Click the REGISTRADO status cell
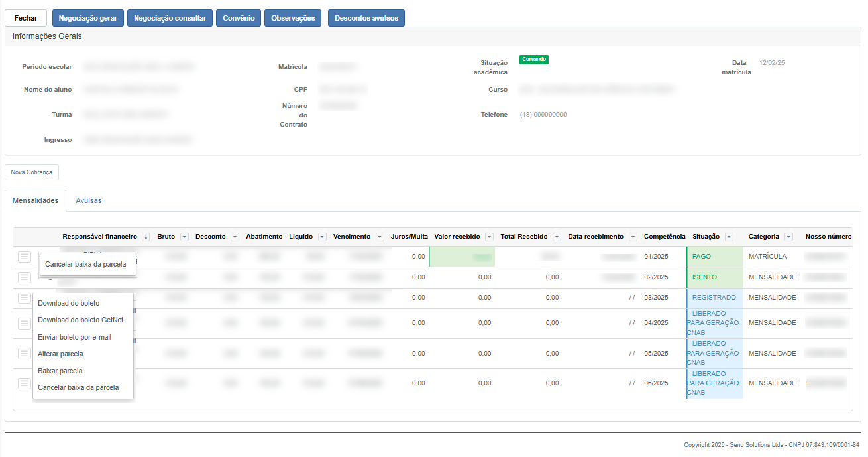Viewport: 868px width, 457px height. coord(715,298)
